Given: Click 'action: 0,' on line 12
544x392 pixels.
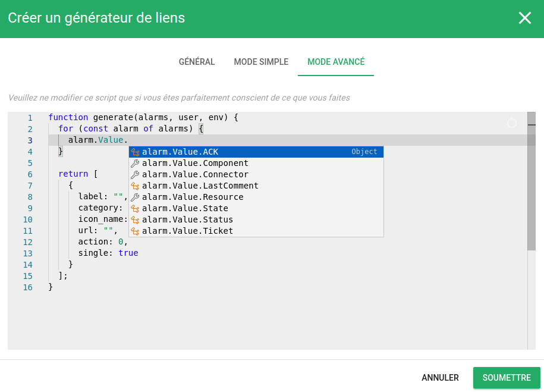Looking at the screenshot, I should pyautogui.click(x=103, y=242).
